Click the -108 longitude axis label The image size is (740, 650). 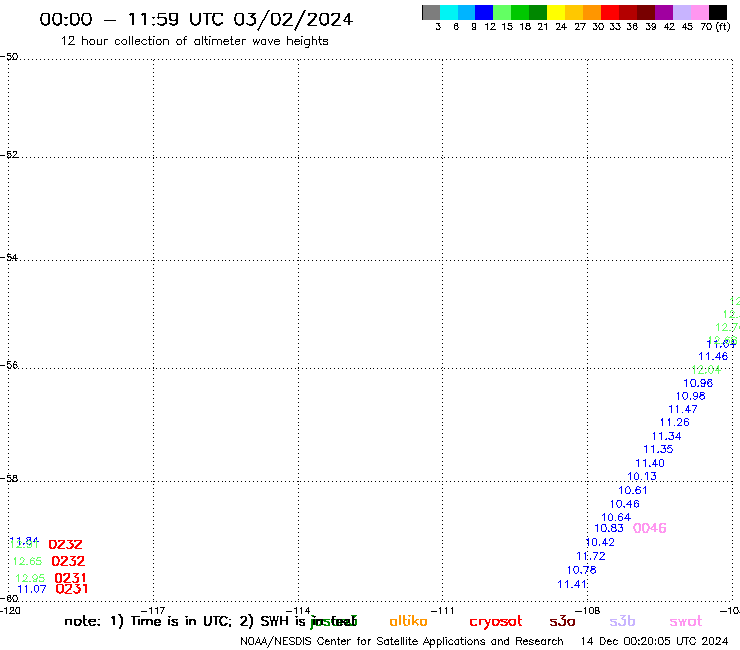tap(588, 610)
